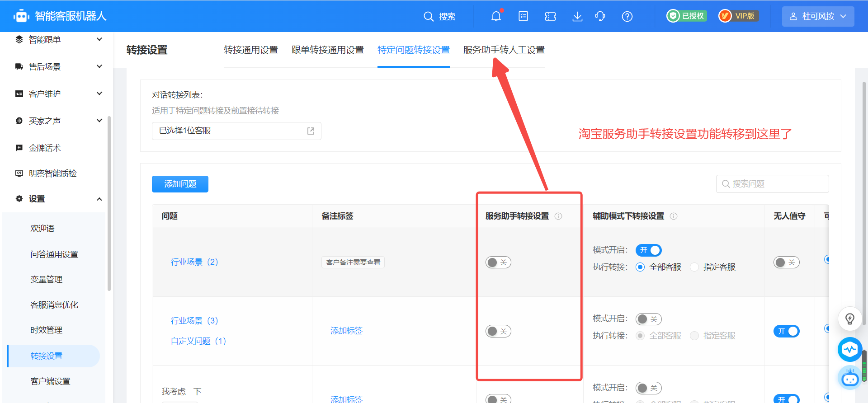Turn on 模式开启 switch in 行业场景 (3) row
The width and height of the screenshot is (868, 403).
tap(648, 319)
